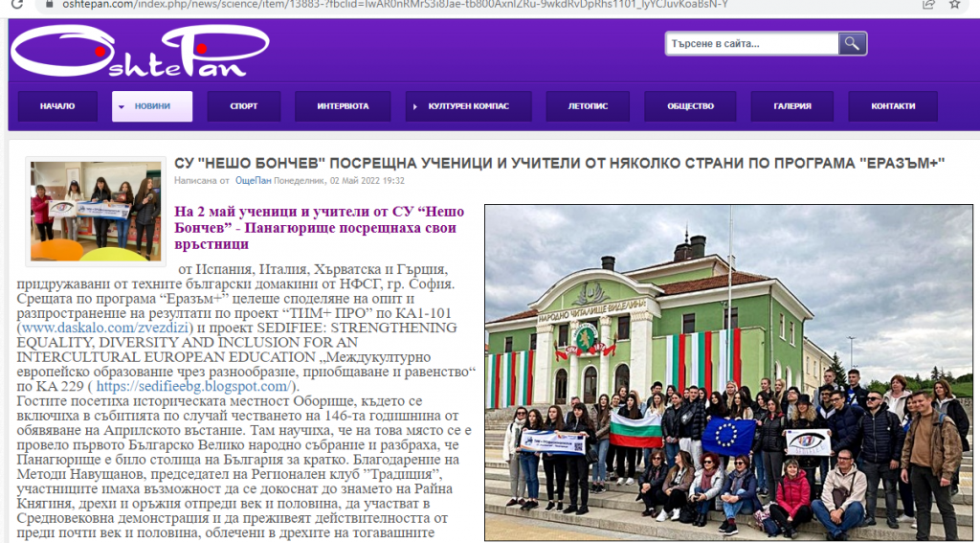Click the OshtePan site logo
Image resolution: width=980 pixels, height=543 pixels.
point(140,52)
